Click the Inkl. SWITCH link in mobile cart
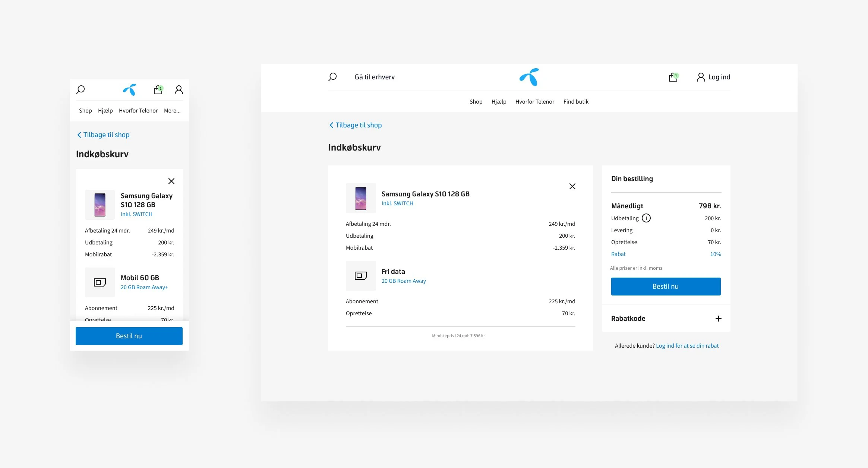 pos(136,214)
